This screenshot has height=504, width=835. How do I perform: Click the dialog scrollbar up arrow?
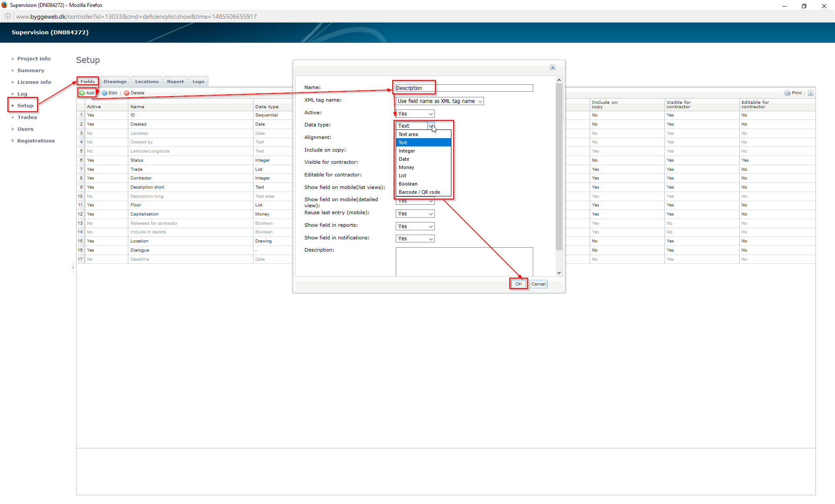pos(559,80)
